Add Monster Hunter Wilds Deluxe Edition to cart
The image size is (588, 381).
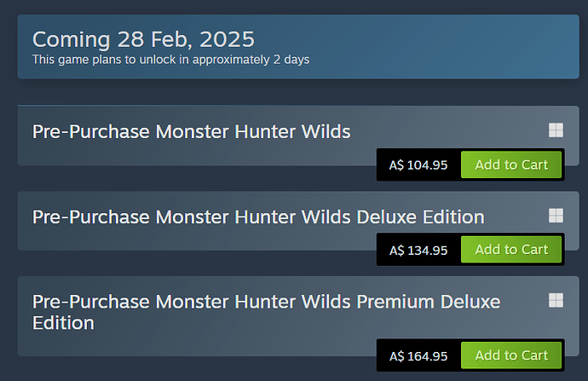point(511,250)
